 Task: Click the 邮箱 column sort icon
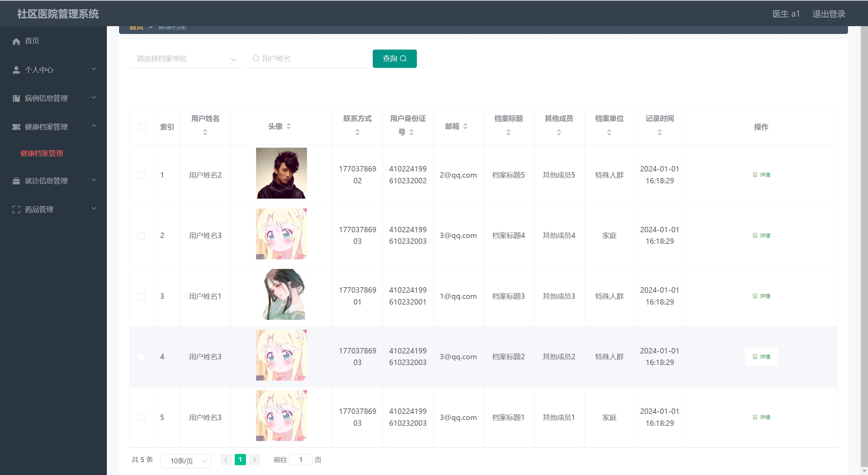pyautogui.click(x=465, y=126)
